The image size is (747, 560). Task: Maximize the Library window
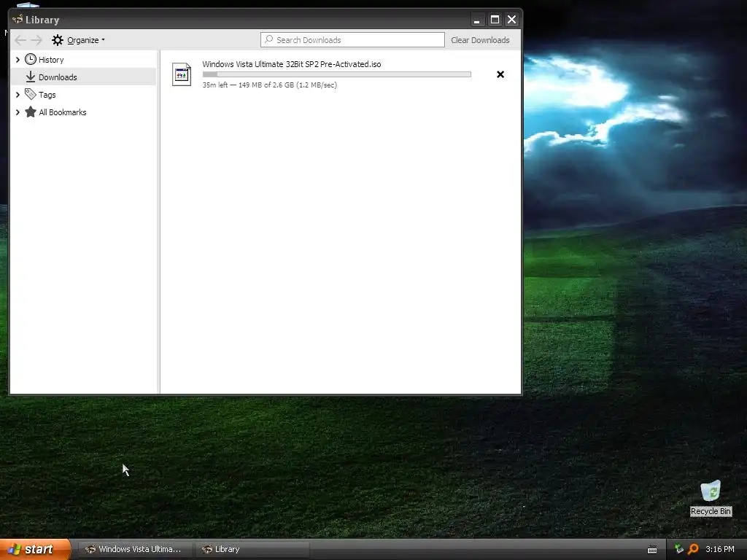tap(495, 20)
